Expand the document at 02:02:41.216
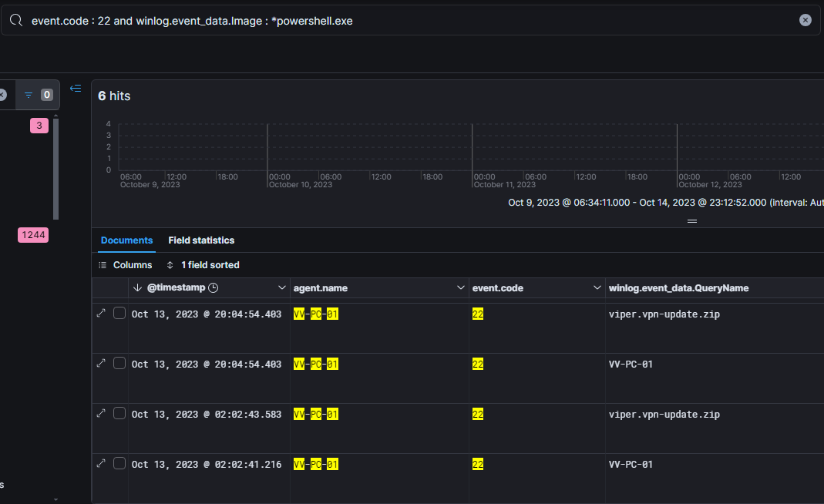 click(101, 463)
